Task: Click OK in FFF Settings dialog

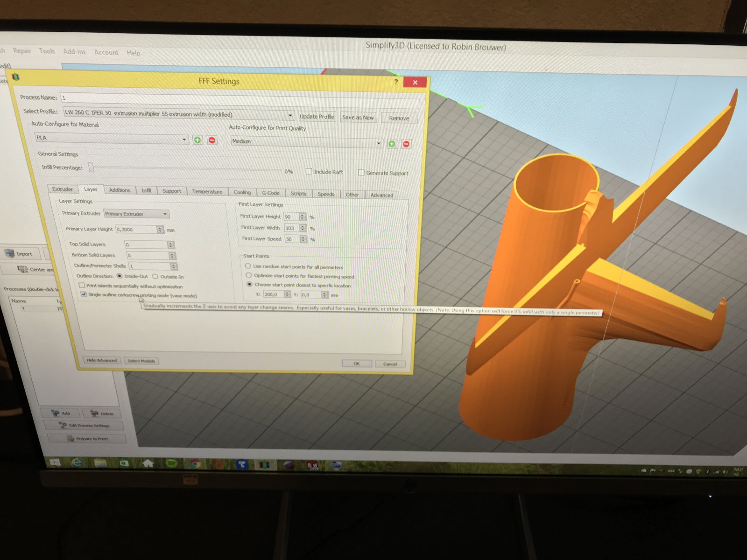Action: click(357, 364)
